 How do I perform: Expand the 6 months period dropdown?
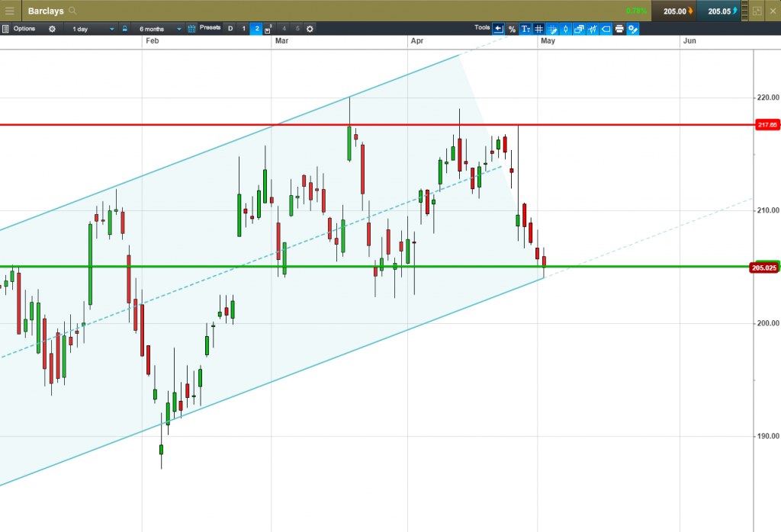[160, 29]
